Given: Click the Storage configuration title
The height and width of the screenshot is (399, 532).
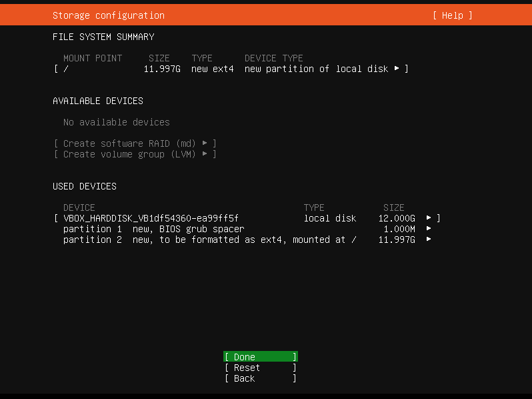Looking at the screenshot, I should click(x=108, y=15).
